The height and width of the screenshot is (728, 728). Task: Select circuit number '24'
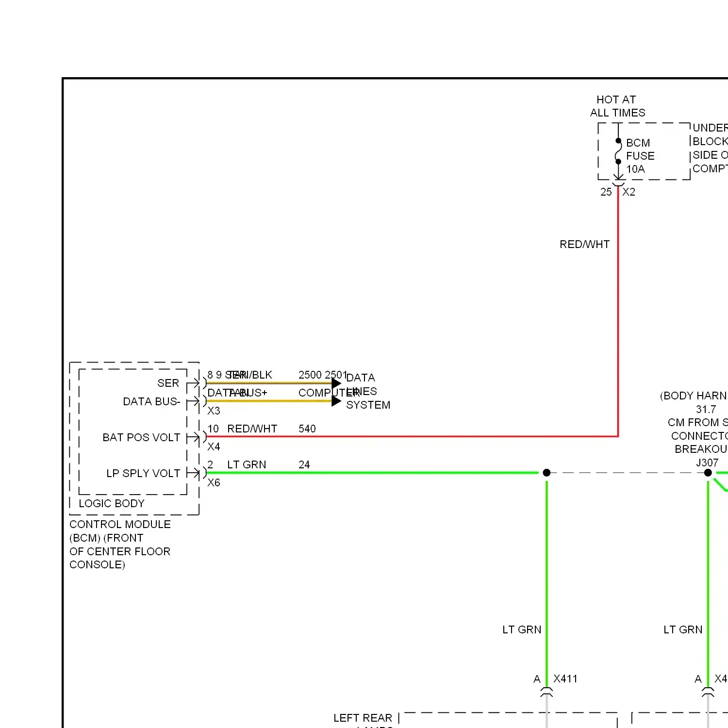[x=304, y=464]
